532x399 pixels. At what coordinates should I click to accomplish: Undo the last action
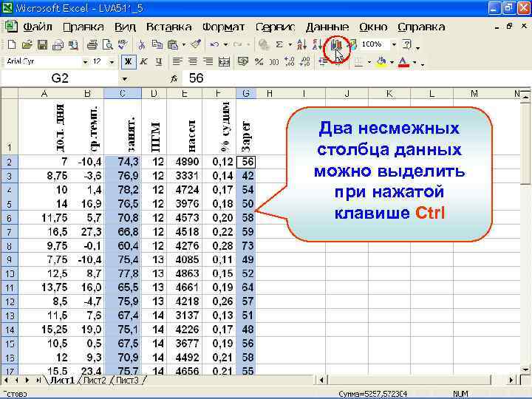pos(214,44)
